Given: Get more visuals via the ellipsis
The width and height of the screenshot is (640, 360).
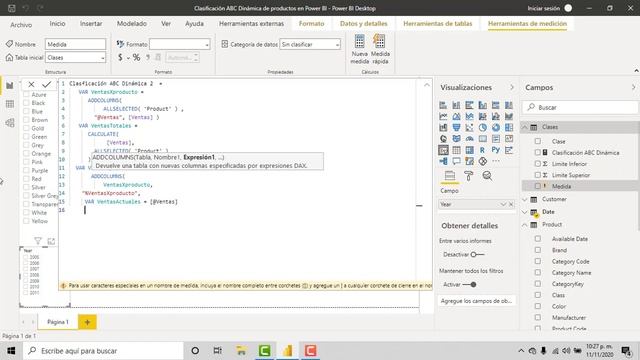Looking at the screenshot, I should pos(496,161).
